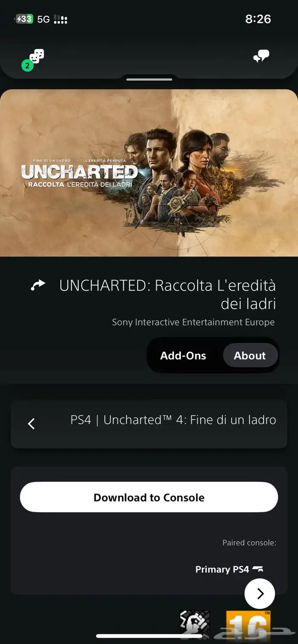Switch to the Add-Ons tab
This screenshot has width=298, height=644.
(x=183, y=356)
